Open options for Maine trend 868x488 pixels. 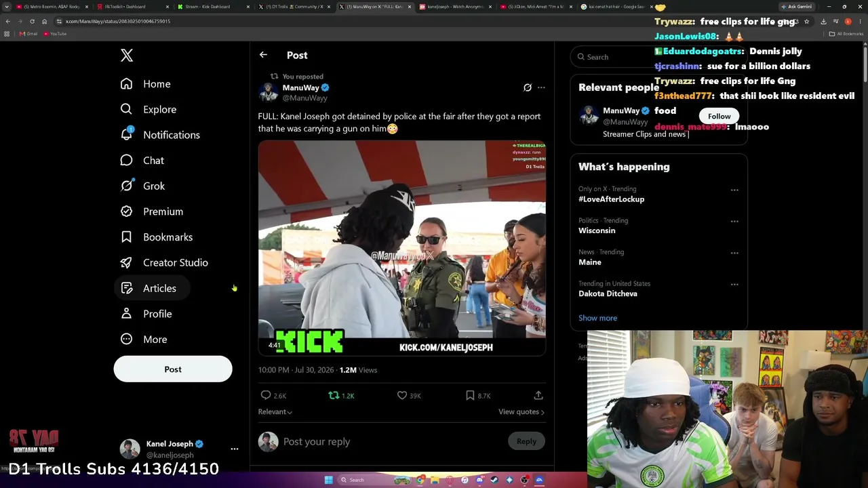pyautogui.click(x=734, y=253)
